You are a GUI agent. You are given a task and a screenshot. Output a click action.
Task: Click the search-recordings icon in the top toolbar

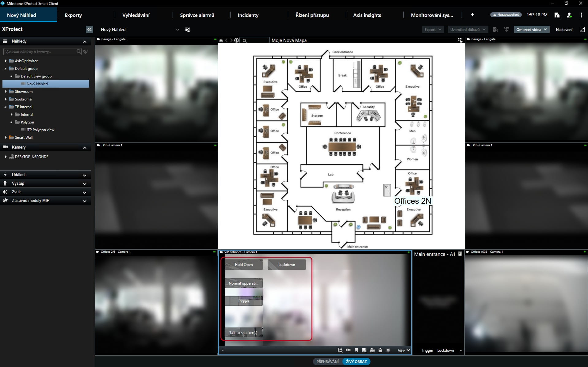[495, 29]
